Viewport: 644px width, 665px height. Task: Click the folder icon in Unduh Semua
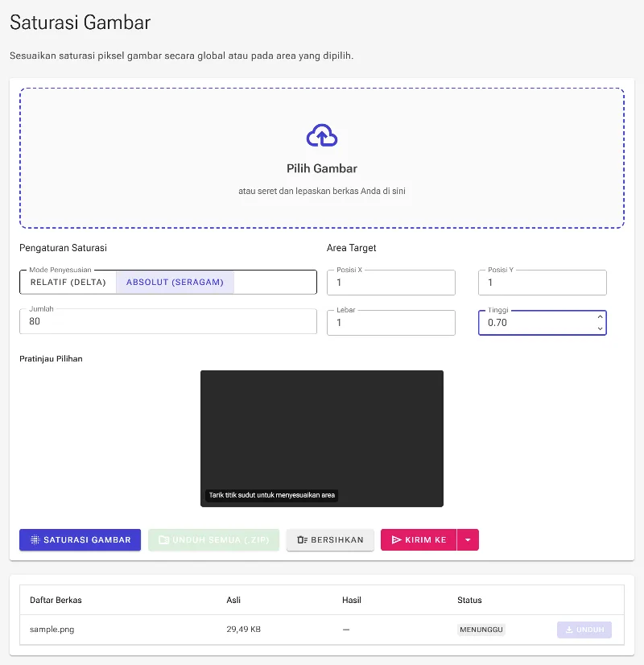[163, 540]
